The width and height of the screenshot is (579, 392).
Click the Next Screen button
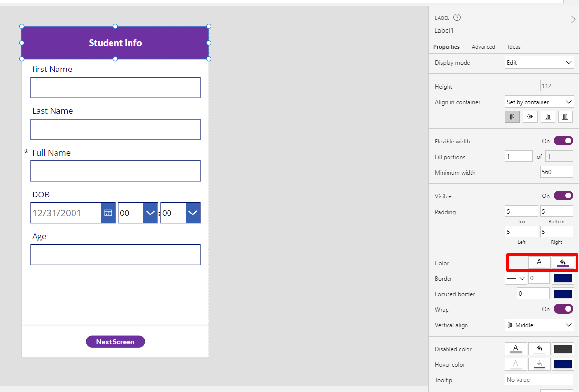pos(115,342)
